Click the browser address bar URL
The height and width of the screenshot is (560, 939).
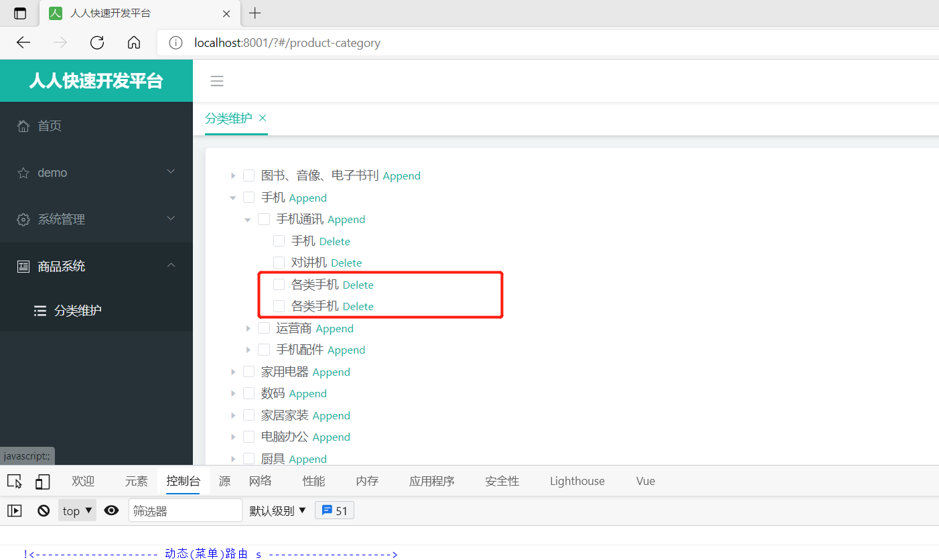(287, 43)
